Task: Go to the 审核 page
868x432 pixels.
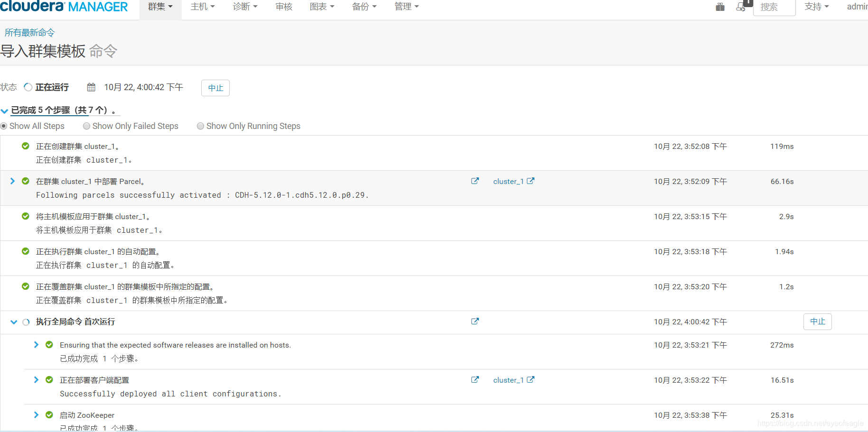Action: coord(284,7)
